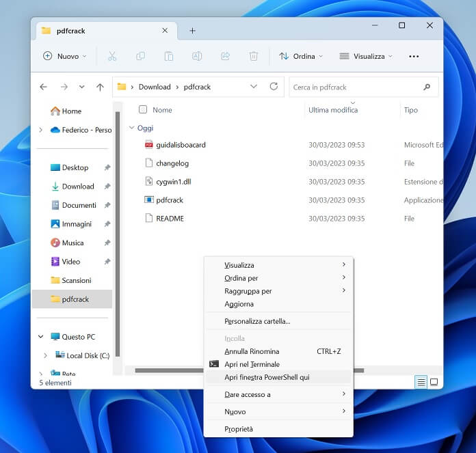Click pdfcrack in the breadcrumb path

197,87
